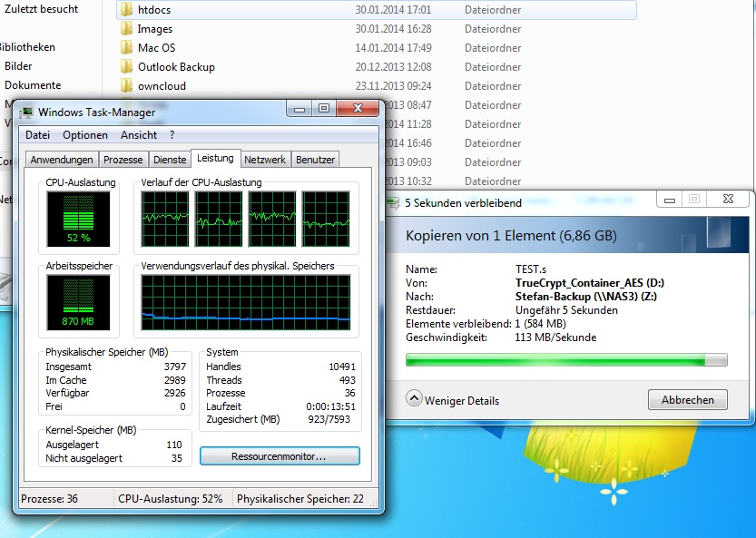
Task: Select the Mac OS folder name
Action: point(157,48)
